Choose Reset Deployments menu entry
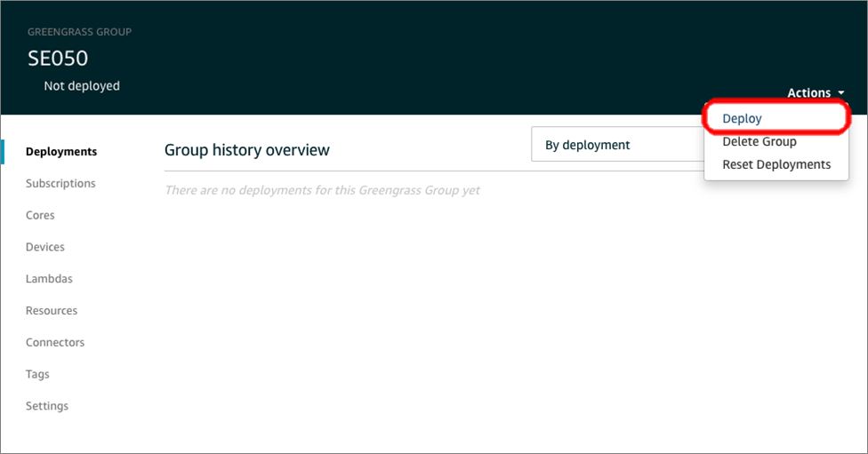The width and height of the screenshot is (868, 454). [x=776, y=164]
